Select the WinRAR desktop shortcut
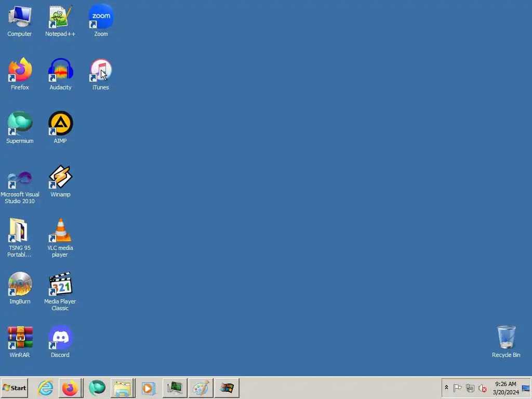The image size is (532, 399). pos(20,342)
